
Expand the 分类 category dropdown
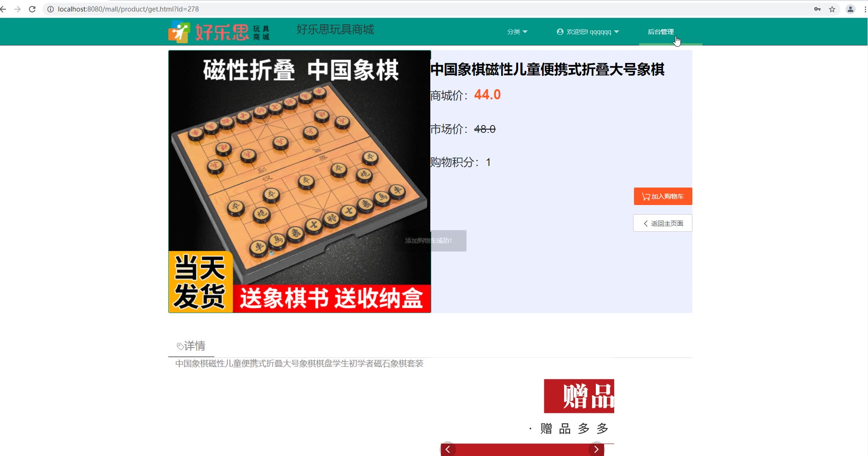tap(517, 32)
